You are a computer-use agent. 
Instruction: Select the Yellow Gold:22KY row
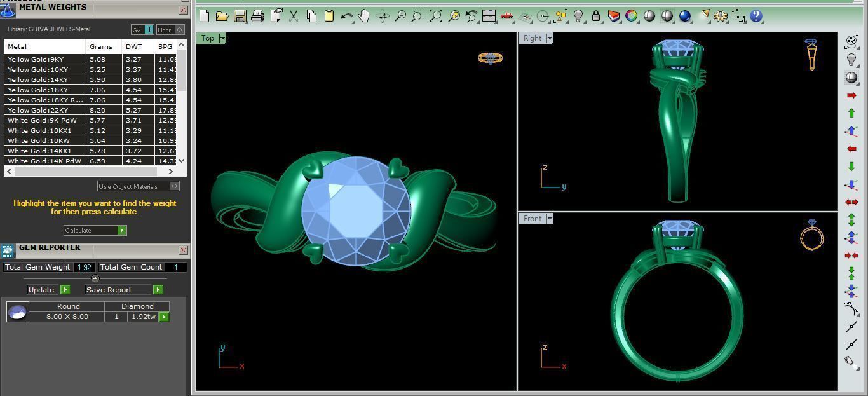click(91, 110)
